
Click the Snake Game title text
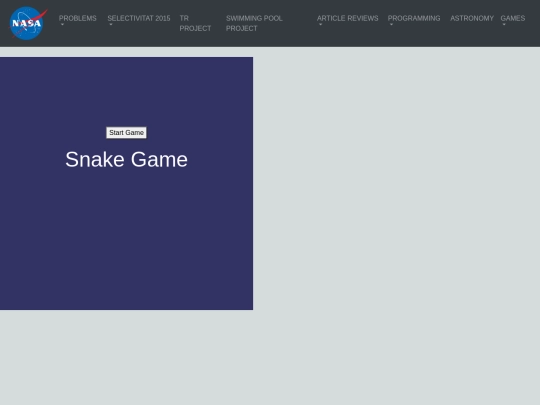pos(126,159)
